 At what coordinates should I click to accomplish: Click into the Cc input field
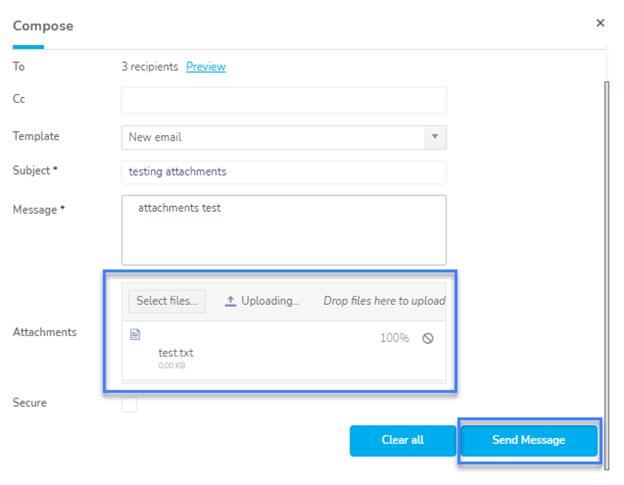coord(284,100)
